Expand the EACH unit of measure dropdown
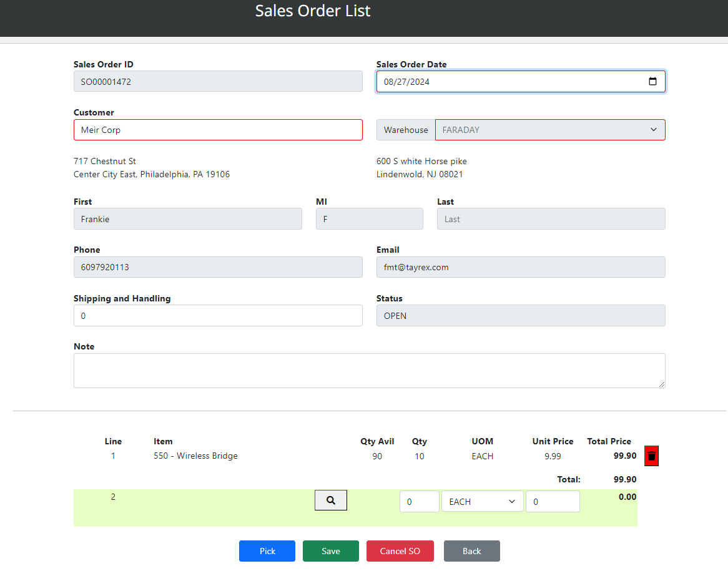This screenshot has width=728, height=571. (x=483, y=501)
